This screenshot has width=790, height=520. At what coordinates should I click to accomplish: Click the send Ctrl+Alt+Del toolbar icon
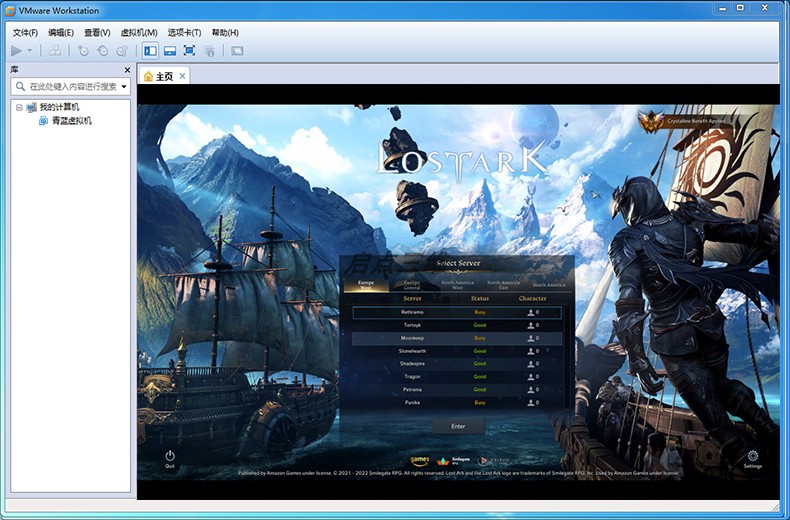55,50
